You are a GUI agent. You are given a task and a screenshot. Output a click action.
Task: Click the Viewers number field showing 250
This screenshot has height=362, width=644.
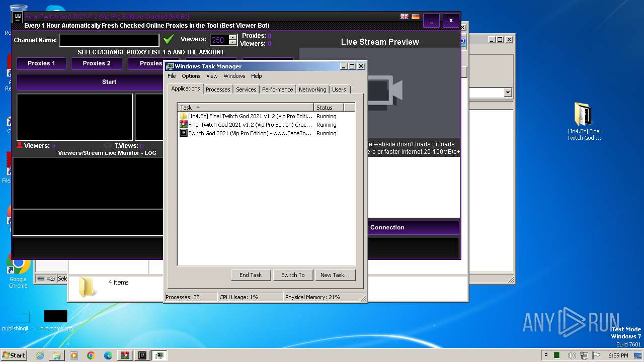pos(219,40)
